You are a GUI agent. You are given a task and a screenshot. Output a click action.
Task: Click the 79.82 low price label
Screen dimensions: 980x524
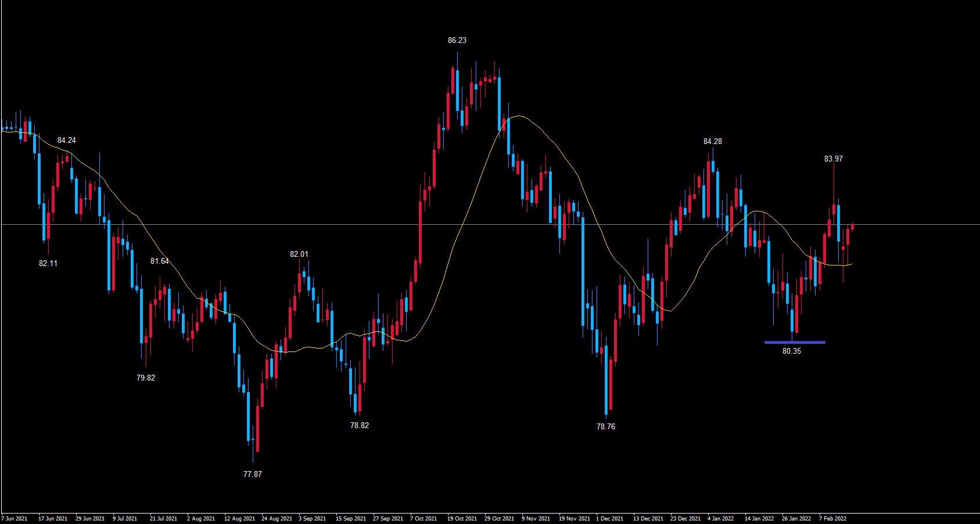click(145, 378)
